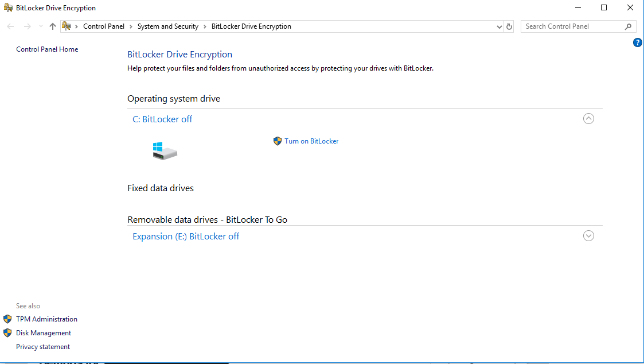
Task: Maximize the BitLocker Drive Encryption window
Action: coord(604,7)
